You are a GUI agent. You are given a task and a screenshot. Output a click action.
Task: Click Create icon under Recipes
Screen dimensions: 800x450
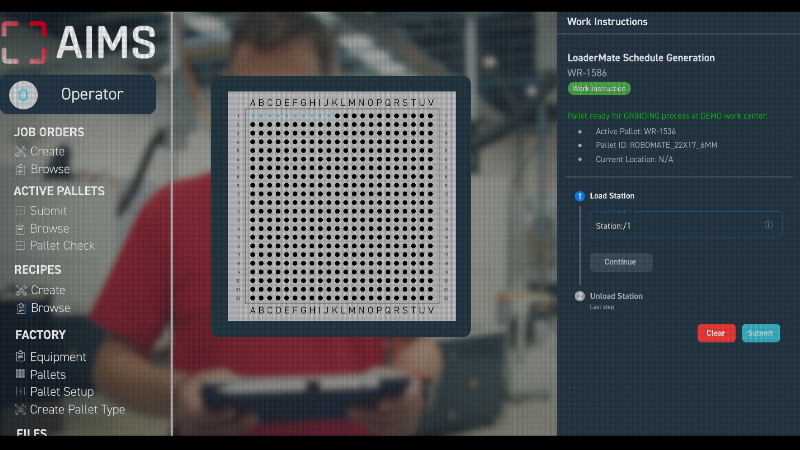(21, 290)
